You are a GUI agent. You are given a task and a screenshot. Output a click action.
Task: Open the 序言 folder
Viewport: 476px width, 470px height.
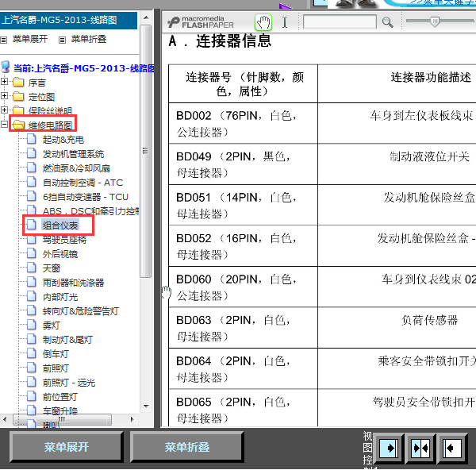(37, 83)
